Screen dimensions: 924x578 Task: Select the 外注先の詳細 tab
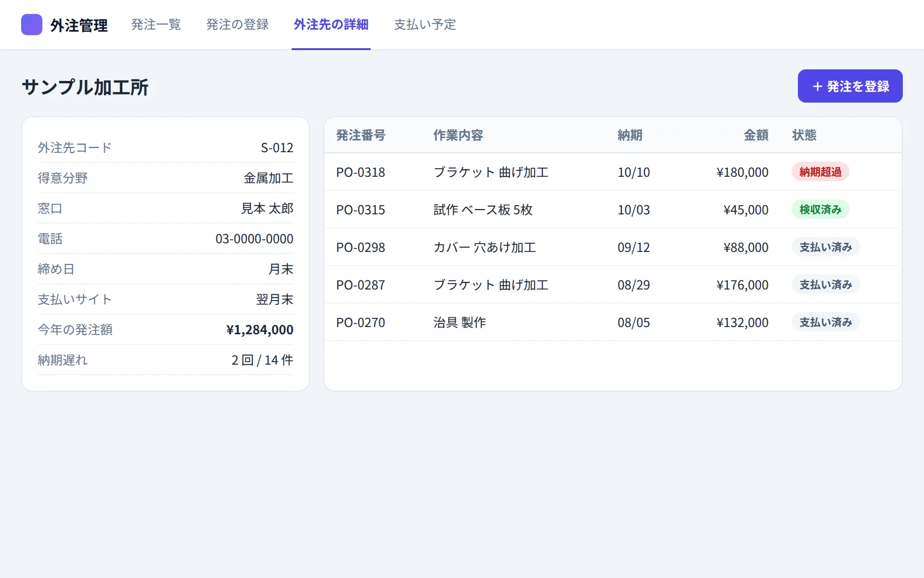(x=331, y=25)
